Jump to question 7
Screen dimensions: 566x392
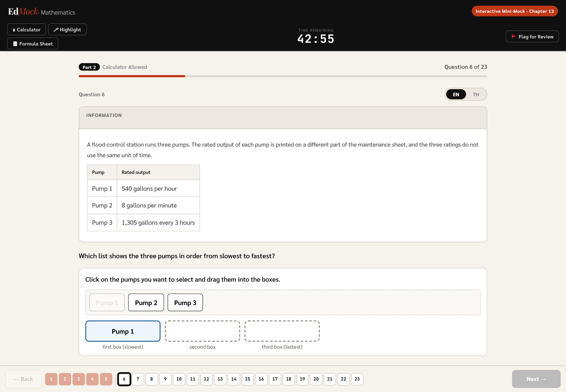tap(138, 379)
